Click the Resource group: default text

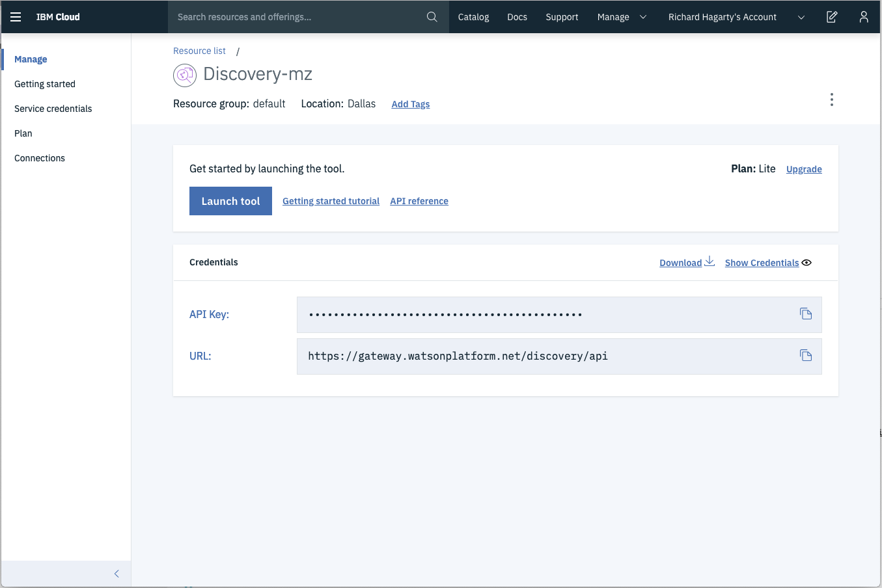tap(229, 104)
